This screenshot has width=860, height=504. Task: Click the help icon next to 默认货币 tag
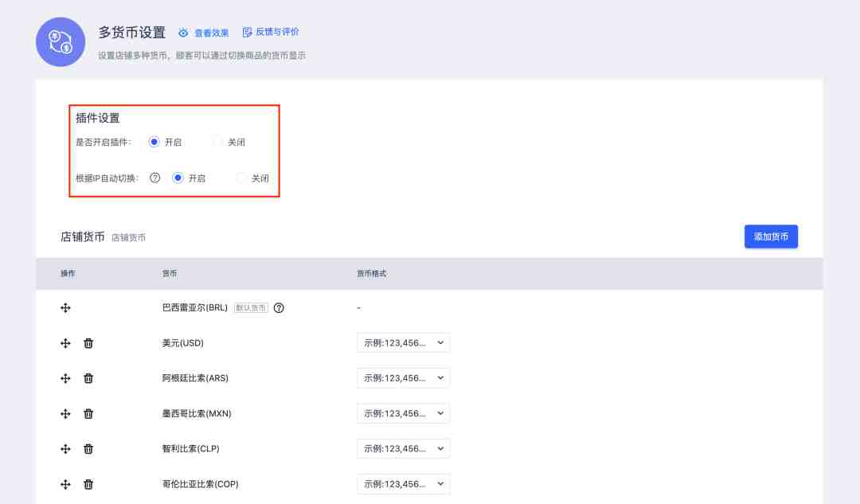coord(279,307)
